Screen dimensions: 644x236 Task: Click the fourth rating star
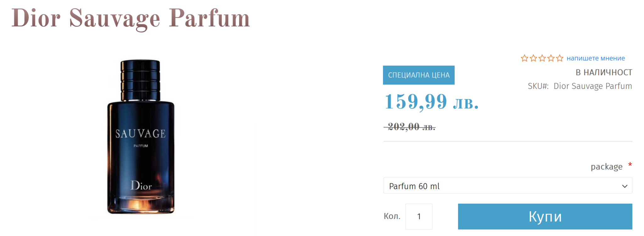[x=551, y=58]
